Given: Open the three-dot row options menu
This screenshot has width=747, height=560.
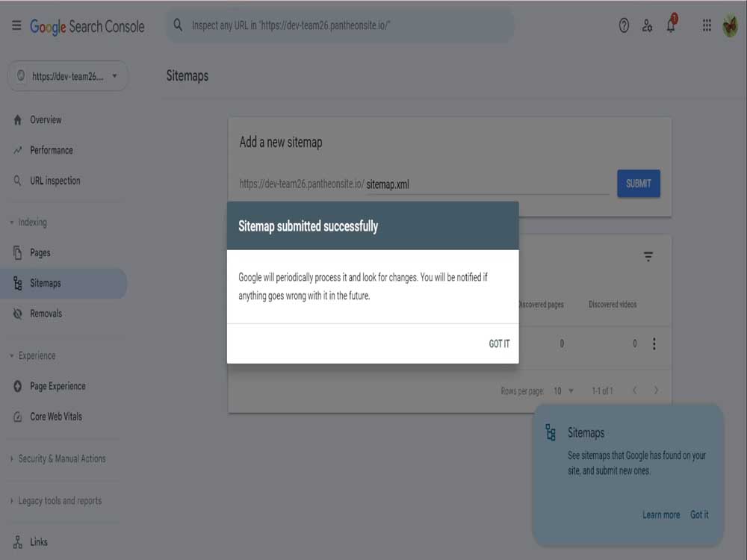Looking at the screenshot, I should [x=654, y=343].
